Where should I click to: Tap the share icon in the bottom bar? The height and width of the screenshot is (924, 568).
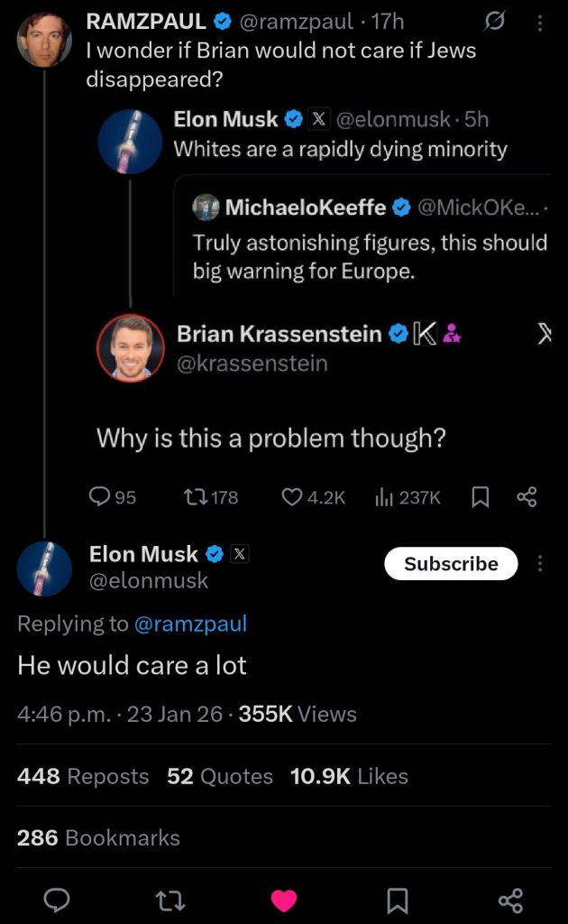click(x=510, y=899)
